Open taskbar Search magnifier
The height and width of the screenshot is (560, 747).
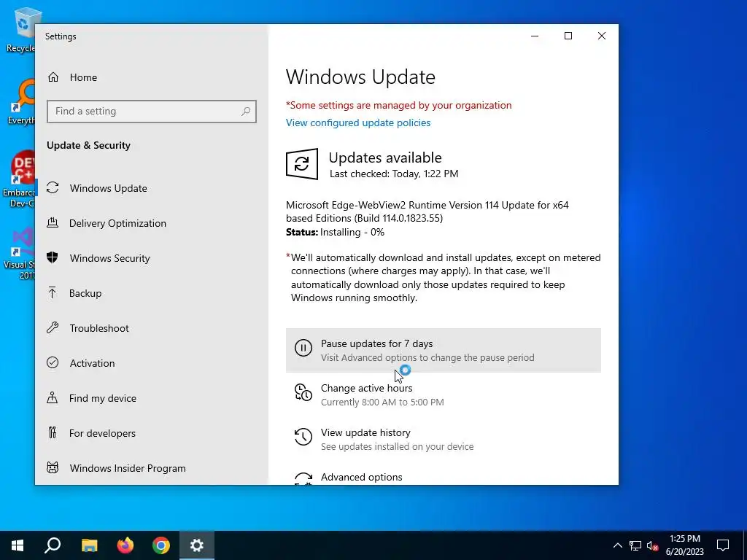(53, 545)
